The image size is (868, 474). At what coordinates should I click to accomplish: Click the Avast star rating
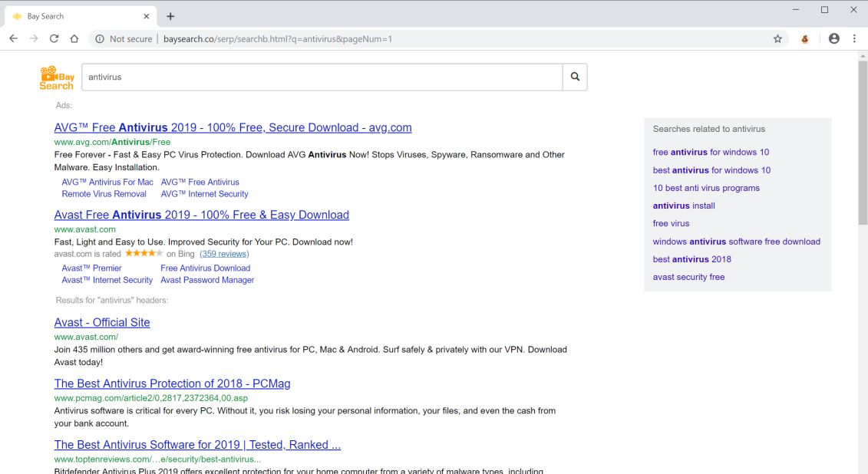[x=144, y=253]
